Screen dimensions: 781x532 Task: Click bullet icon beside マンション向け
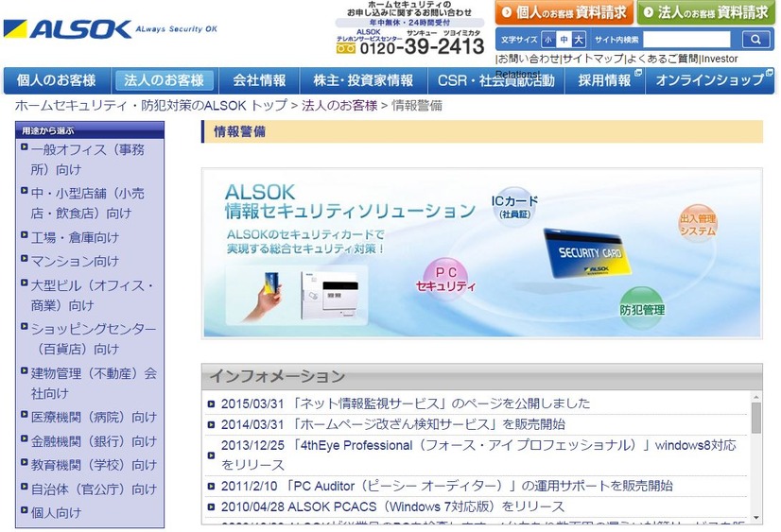[x=24, y=258]
